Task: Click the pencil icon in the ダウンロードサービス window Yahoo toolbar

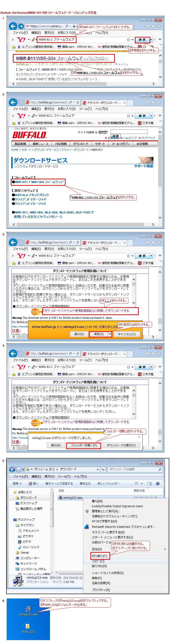Action: (x=33, y=116)
